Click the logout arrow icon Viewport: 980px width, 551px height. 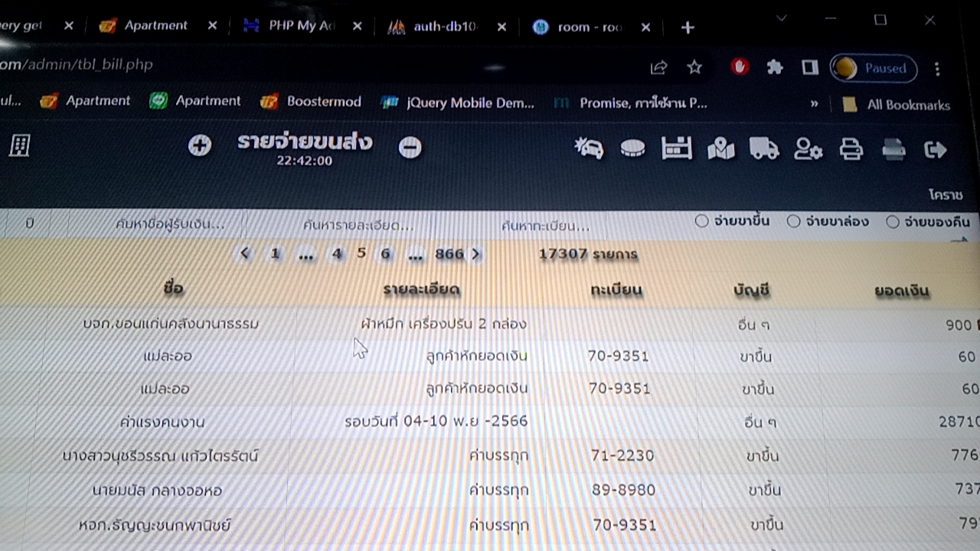tap(936, 150)
